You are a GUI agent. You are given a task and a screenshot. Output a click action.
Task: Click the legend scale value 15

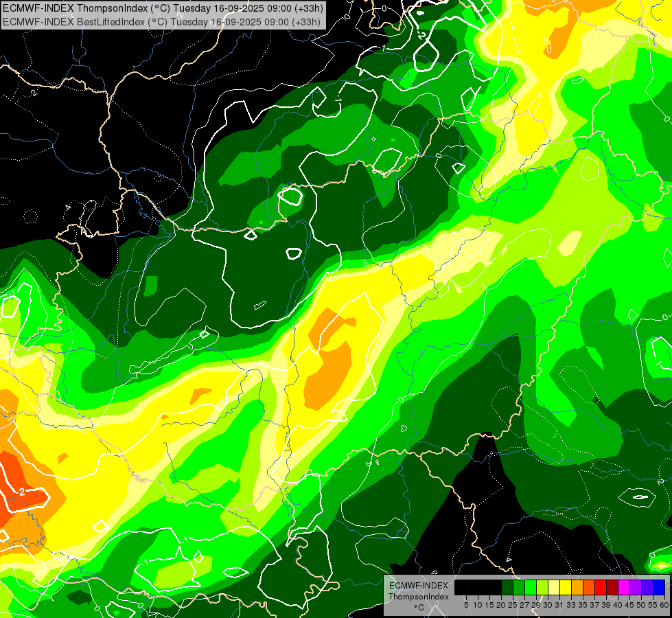489,605
